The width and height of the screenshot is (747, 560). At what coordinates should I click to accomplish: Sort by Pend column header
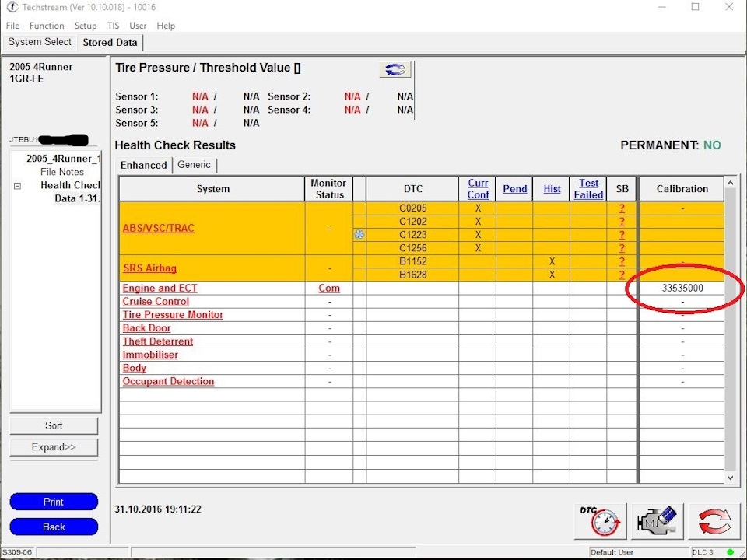pos(515,189)
